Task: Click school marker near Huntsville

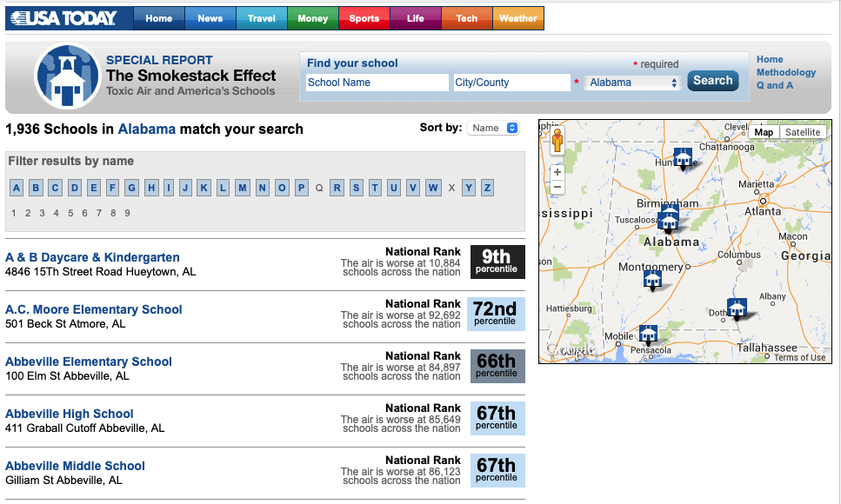Action: click(x=683, y=159)
